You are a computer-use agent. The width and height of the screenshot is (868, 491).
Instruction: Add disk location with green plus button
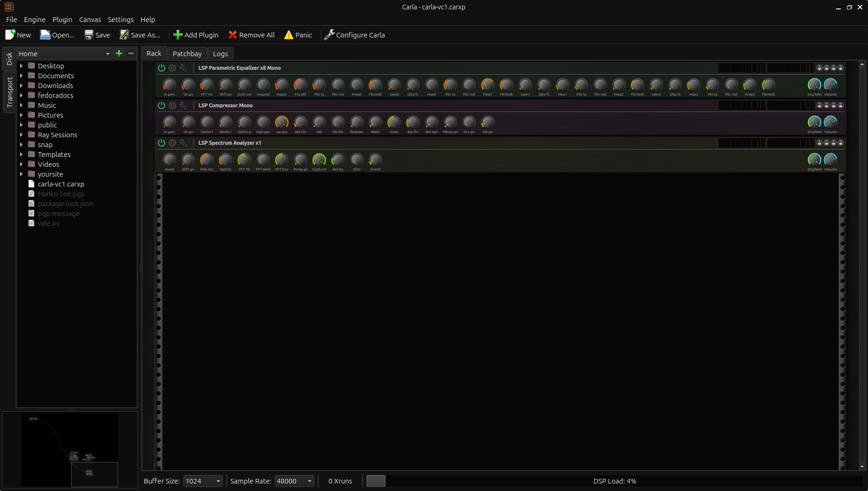click(x=119, y=53)
